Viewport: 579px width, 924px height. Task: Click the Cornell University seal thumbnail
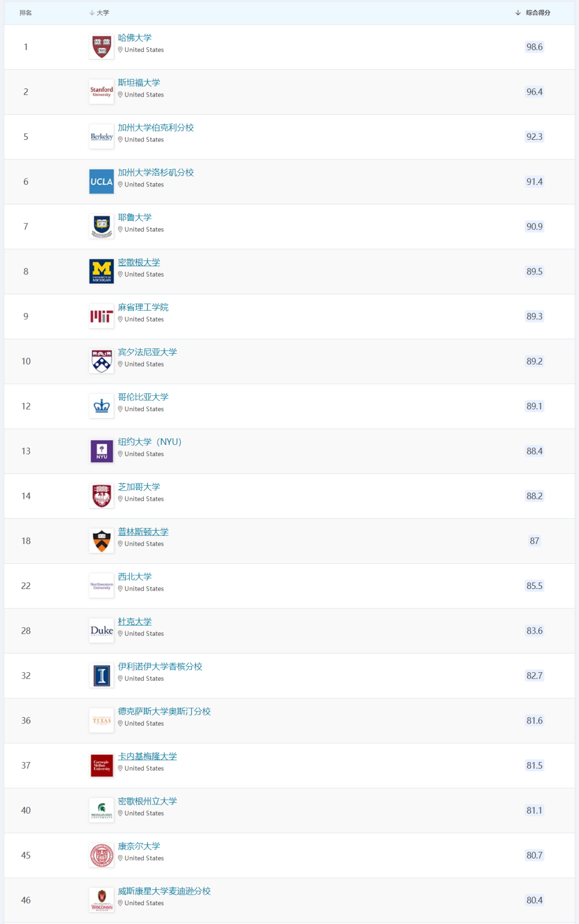(101, 855)
